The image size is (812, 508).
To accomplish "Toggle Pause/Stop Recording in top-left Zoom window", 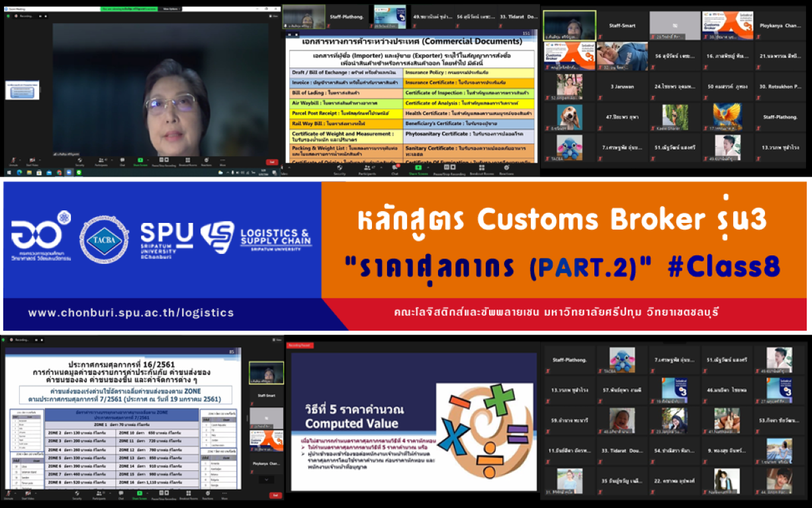I will point(163,161).
